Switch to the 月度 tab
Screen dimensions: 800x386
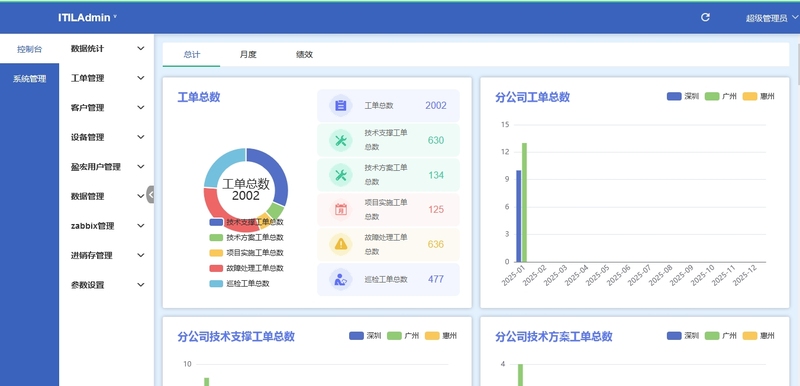[248, 55]
